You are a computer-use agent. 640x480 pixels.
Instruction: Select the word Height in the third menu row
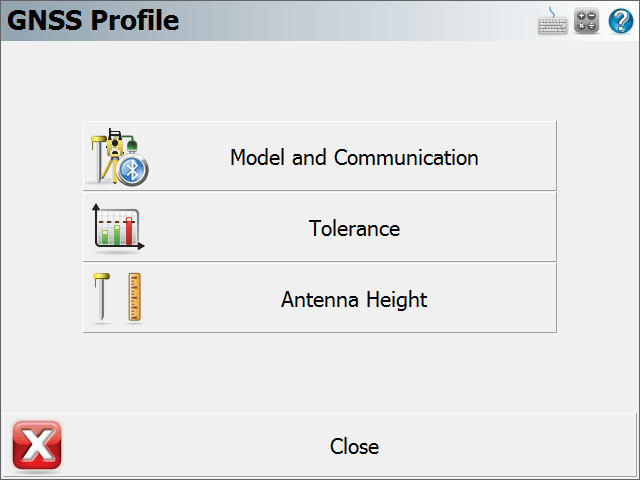point(396,300)
